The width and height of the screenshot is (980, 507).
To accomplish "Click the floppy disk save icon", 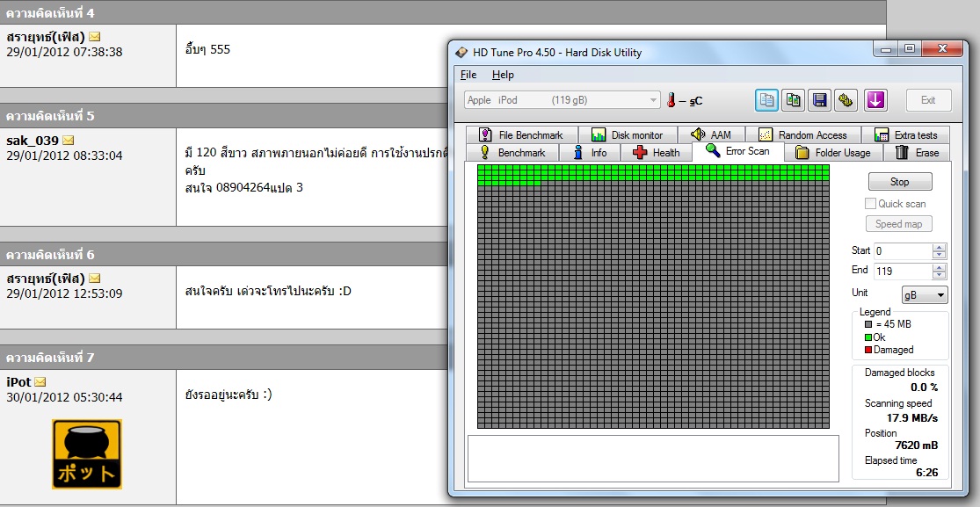I will pyautogui.click(x=820, y=100).
